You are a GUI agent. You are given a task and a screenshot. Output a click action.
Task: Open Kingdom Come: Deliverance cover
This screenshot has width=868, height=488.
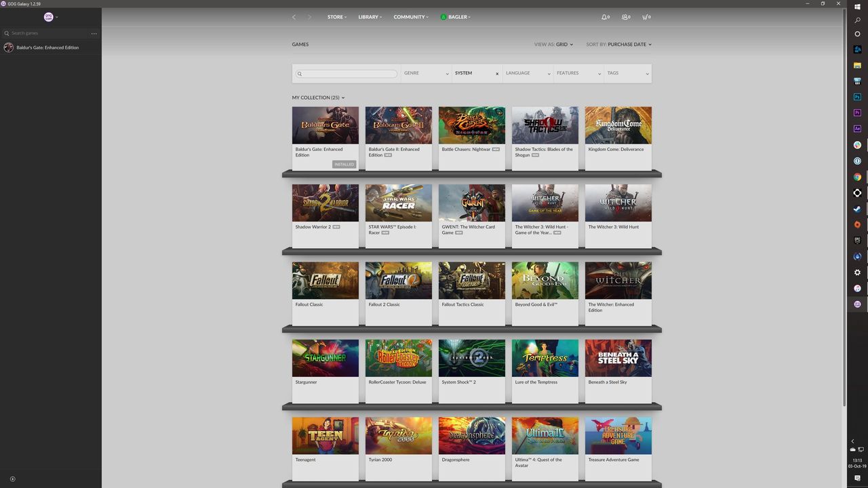[618, 125]
